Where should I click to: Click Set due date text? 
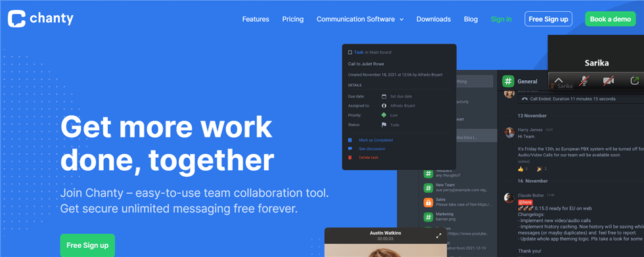pos(401,97)
